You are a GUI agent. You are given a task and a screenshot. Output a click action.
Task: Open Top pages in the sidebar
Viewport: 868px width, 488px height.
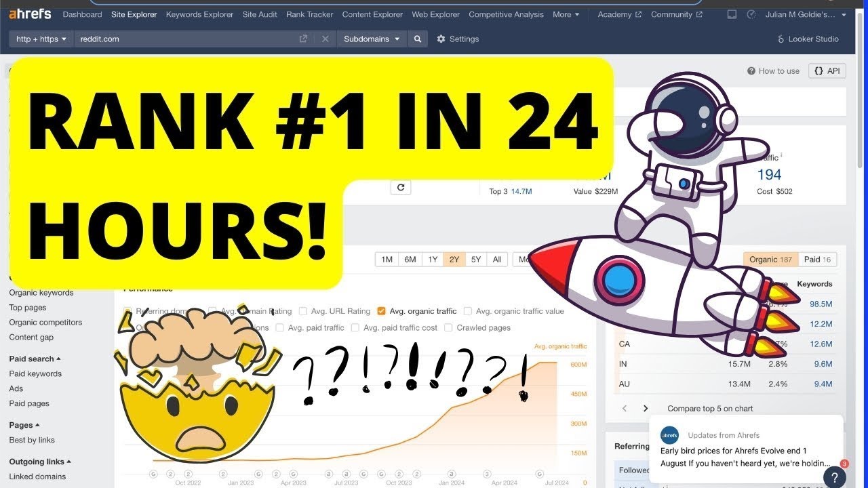(28, 308)
